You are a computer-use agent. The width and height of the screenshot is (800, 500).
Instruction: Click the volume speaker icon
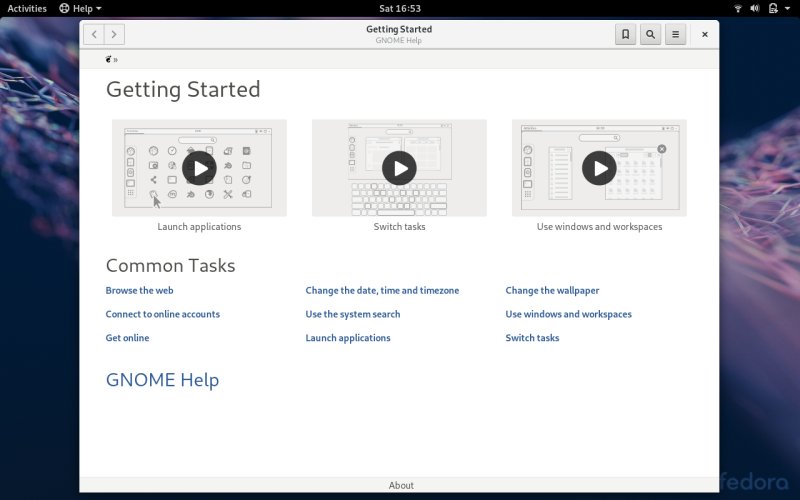[x=755, y=8]
